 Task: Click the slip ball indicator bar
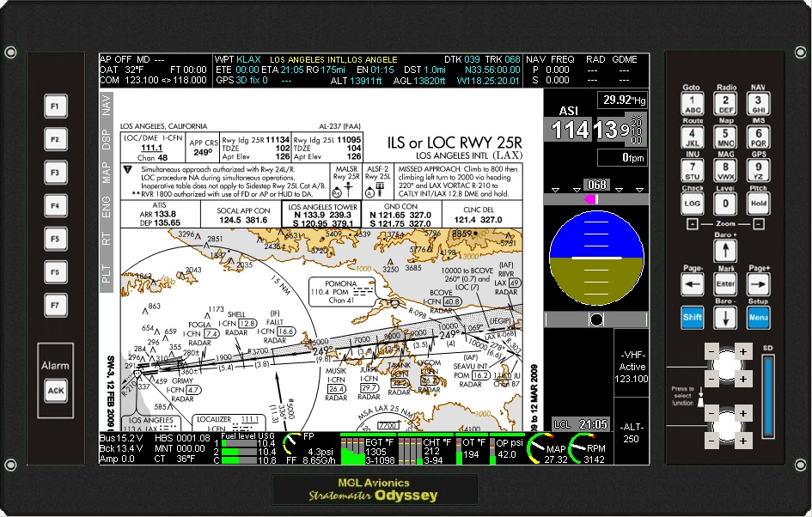click(596, 319)
